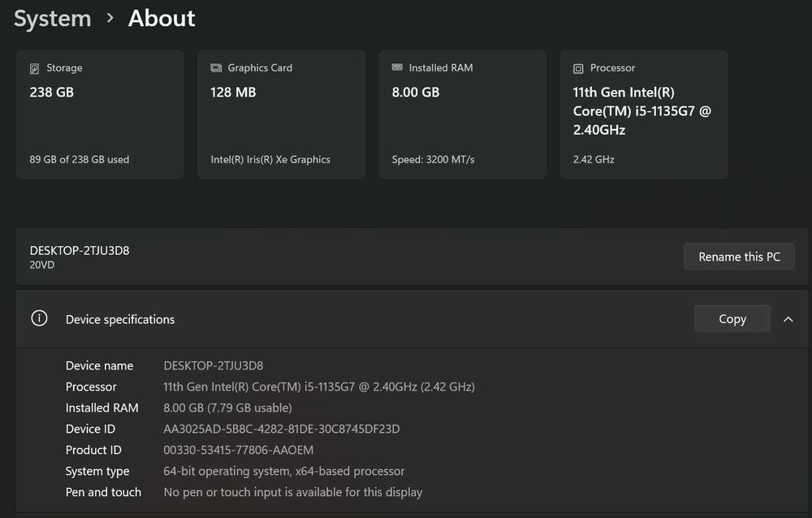Click the Device specifications info icon

[39, 318]
